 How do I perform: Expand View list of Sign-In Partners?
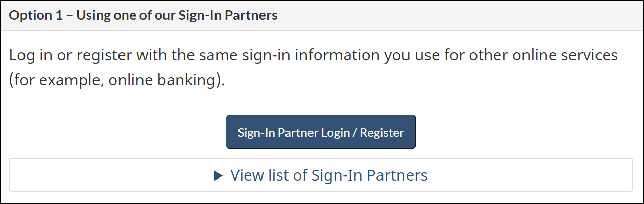pos(321,175)
